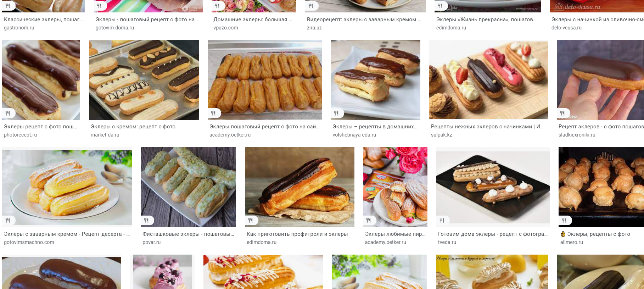This screenshot has height=289, width=644.
Task: Click recipe badge icon on volshebnaya-eda.ru image
Action: pyautogui.click(x=336, y=113)
